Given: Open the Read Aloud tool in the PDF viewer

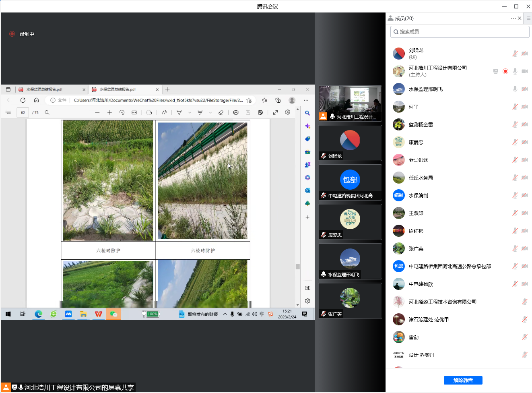Looking at the screenshot, I should coord(164,112).
